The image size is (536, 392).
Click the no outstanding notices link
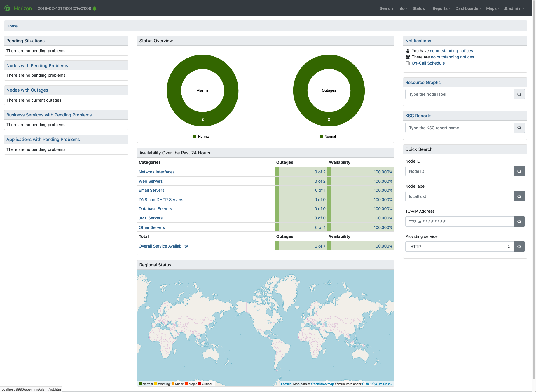451,51
